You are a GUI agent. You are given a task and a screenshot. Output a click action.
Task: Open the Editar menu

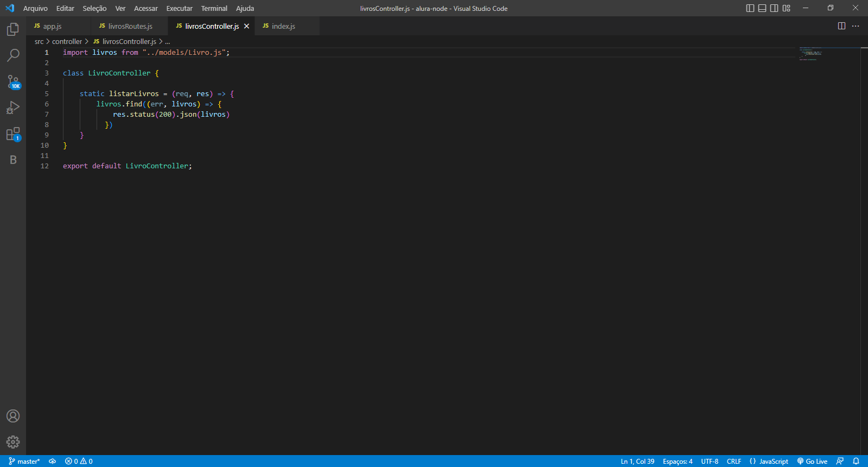click(x=65, y=8)
